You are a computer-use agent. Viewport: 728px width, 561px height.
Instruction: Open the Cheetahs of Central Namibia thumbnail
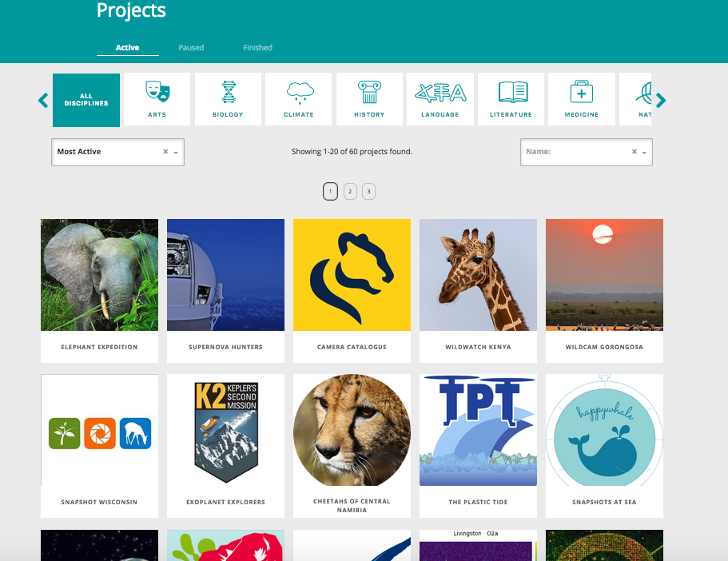(352, 430)
